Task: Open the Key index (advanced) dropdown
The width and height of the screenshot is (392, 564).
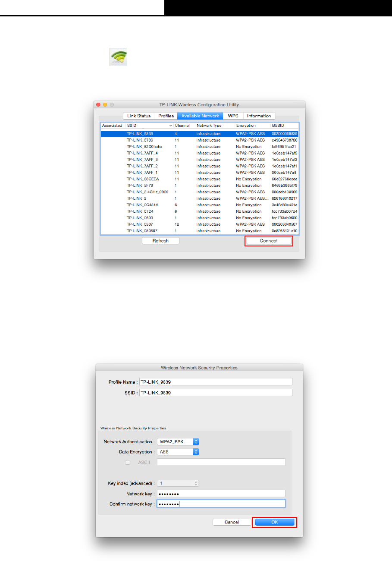Action: coord(178,483)
